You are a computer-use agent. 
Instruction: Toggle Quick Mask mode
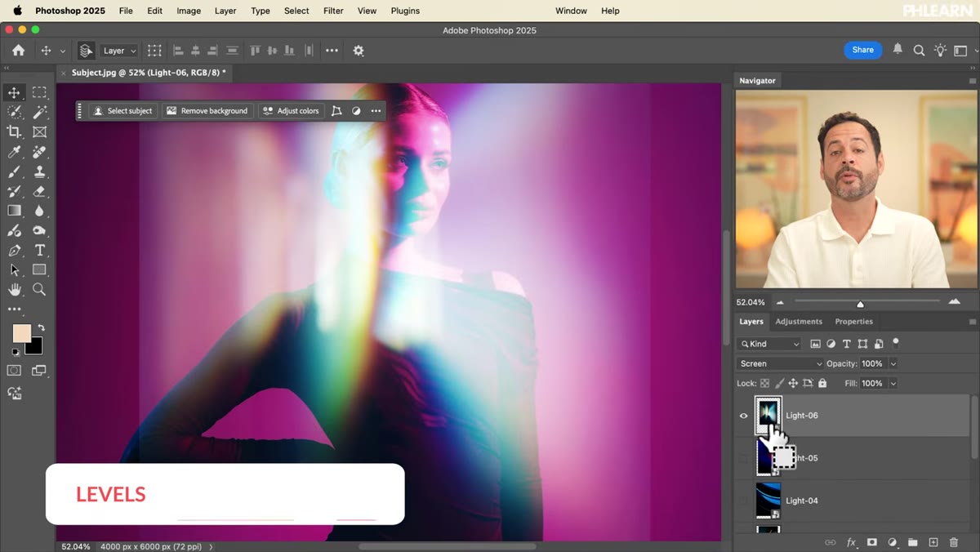pyautogui.click(x=14, y=371)
